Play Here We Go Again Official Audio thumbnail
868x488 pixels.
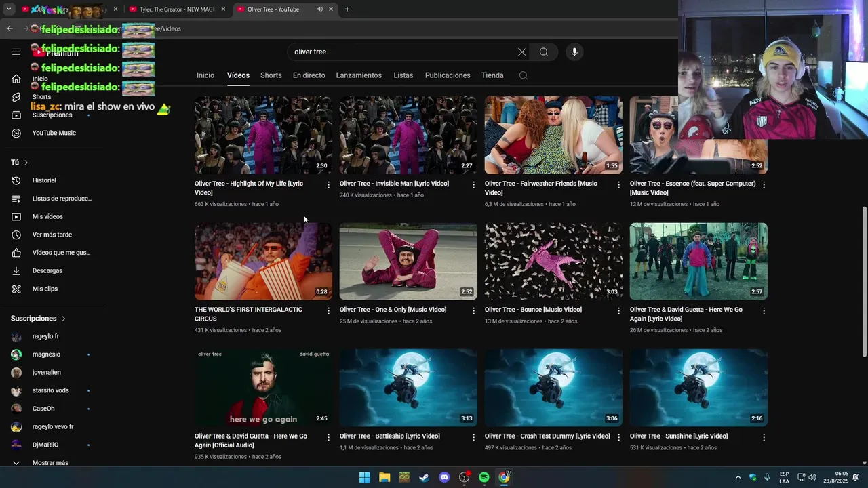point(263,388)
